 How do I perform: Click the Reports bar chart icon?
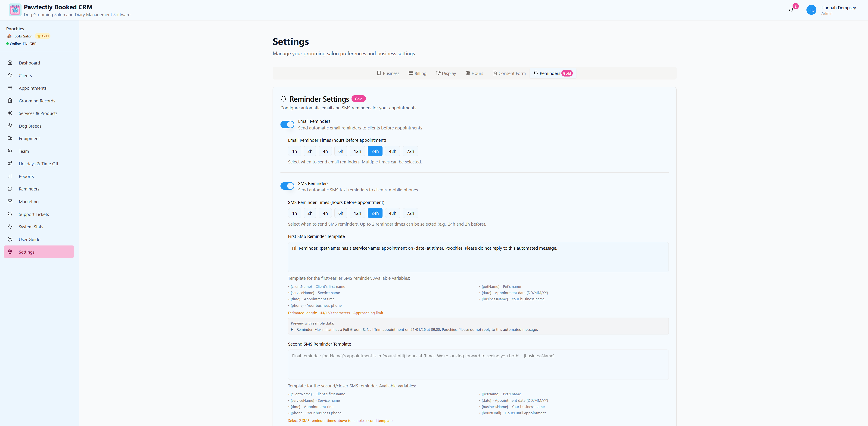pos(10,176)
